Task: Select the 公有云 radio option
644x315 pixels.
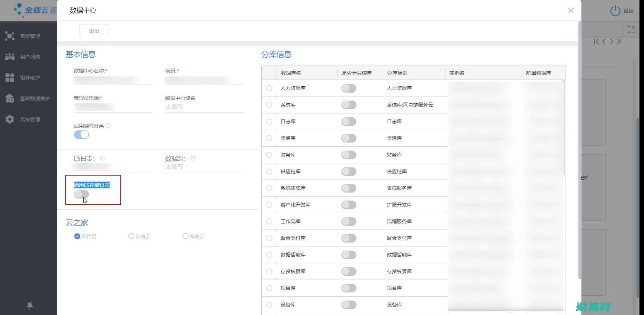Action: click(x=131, y=236)
